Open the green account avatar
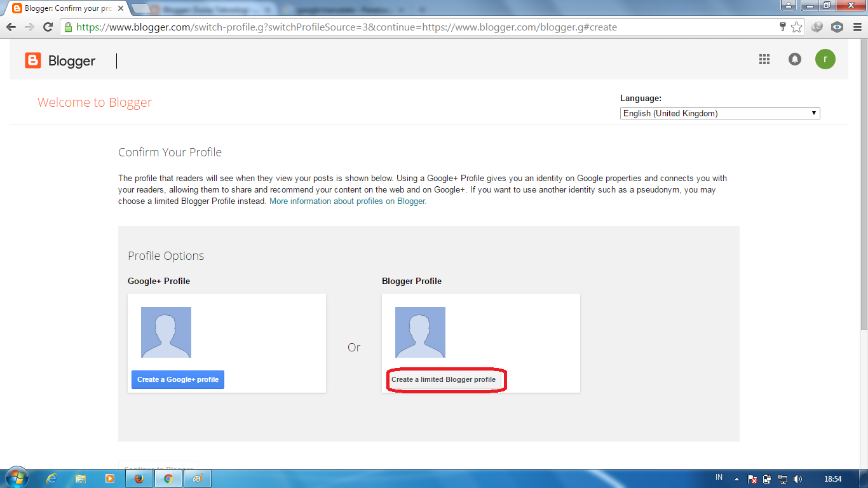Screen dimensions: 868x488 [825, 59]
